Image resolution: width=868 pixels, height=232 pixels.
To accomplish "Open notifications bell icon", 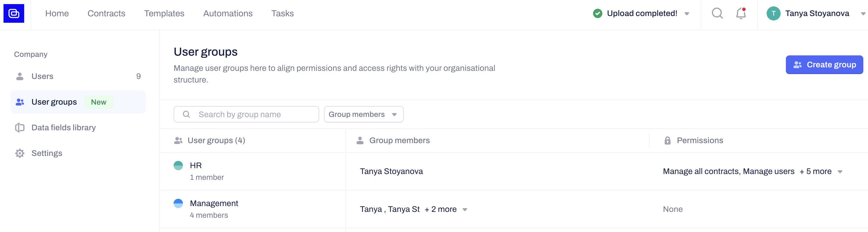I will coord(741,13).
